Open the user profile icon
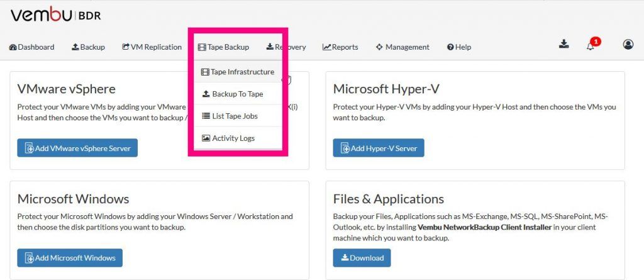 (628, 45)
